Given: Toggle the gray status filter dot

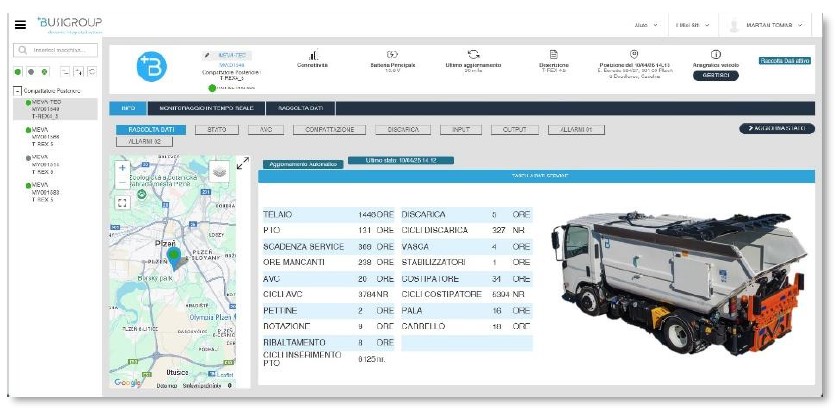Looking at the screenshot, I should [x=33, y=71].
